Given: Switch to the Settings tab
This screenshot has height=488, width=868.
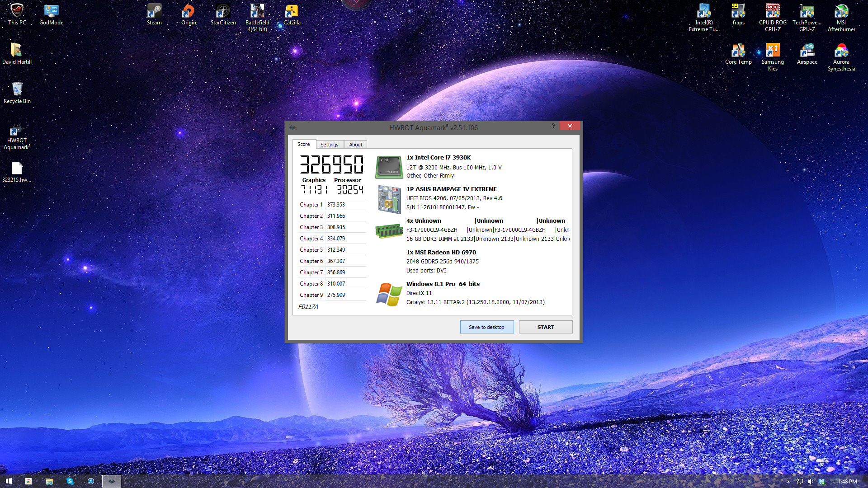Looking at the screenshot, I should pos(329,145).
